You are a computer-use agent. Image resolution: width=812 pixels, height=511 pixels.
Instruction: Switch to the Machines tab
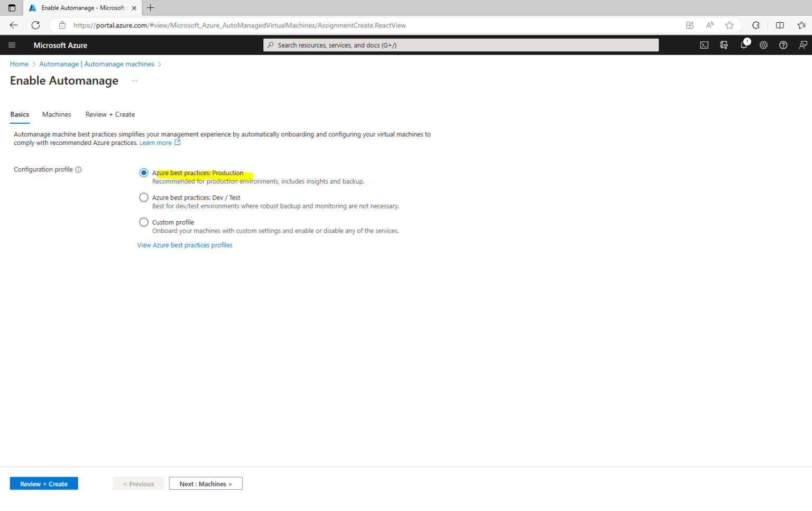57,114
